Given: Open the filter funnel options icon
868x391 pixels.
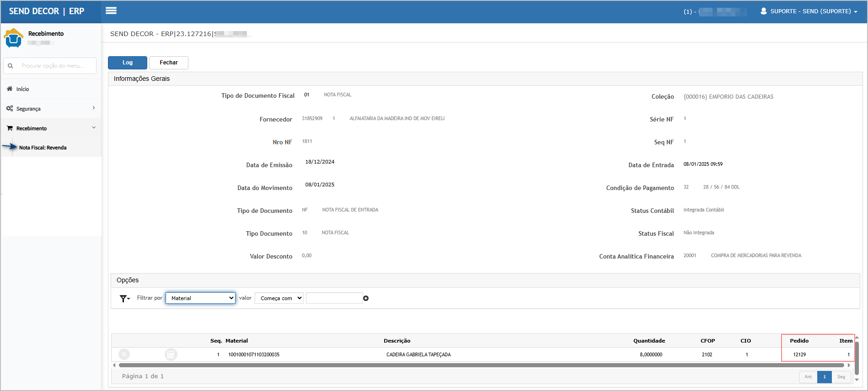Looking at the screenshot, I should 124,298.
